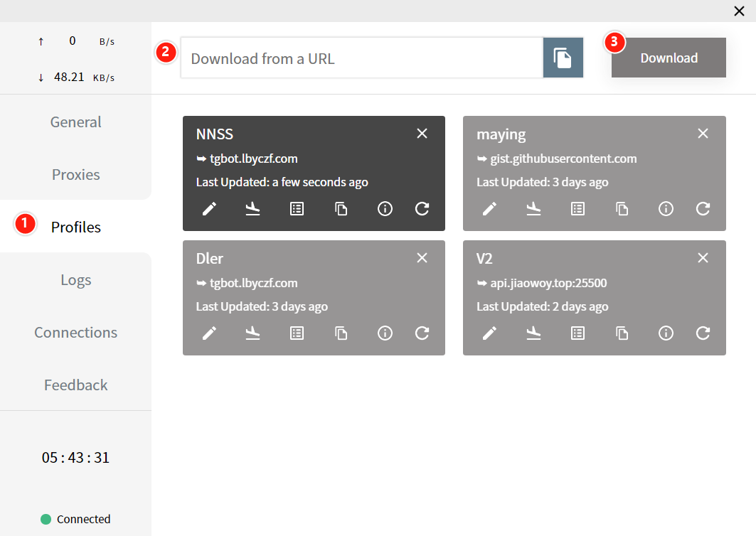Remove the Dler profile with its X

click(x=422, y=258)
